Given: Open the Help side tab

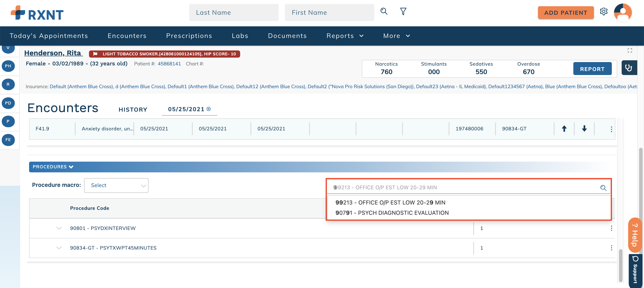Looking at the screenshot, I should 635,235.
